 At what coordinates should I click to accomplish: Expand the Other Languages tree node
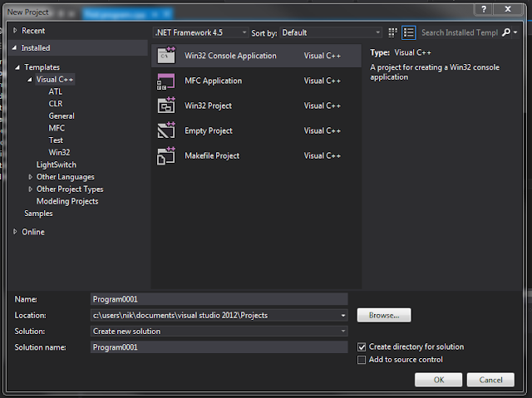[x=30, y=177]
